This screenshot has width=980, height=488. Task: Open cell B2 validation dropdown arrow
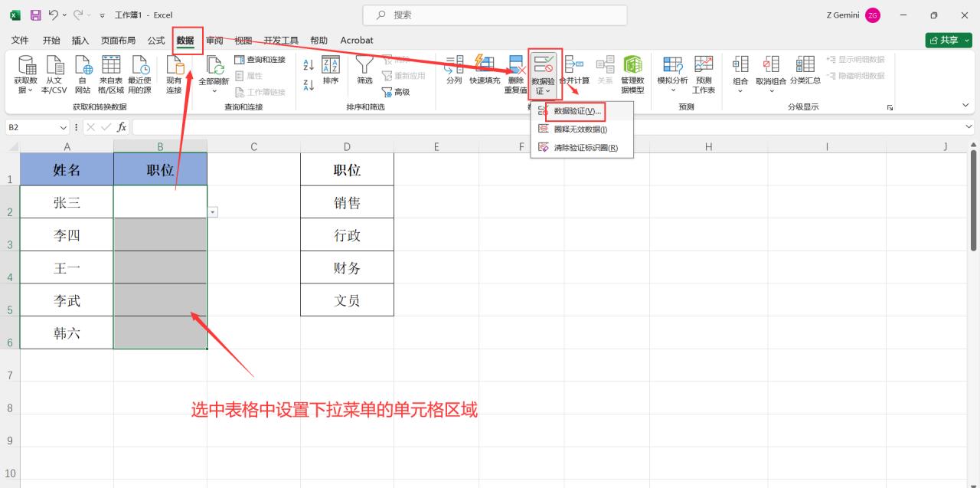[213, 211]
